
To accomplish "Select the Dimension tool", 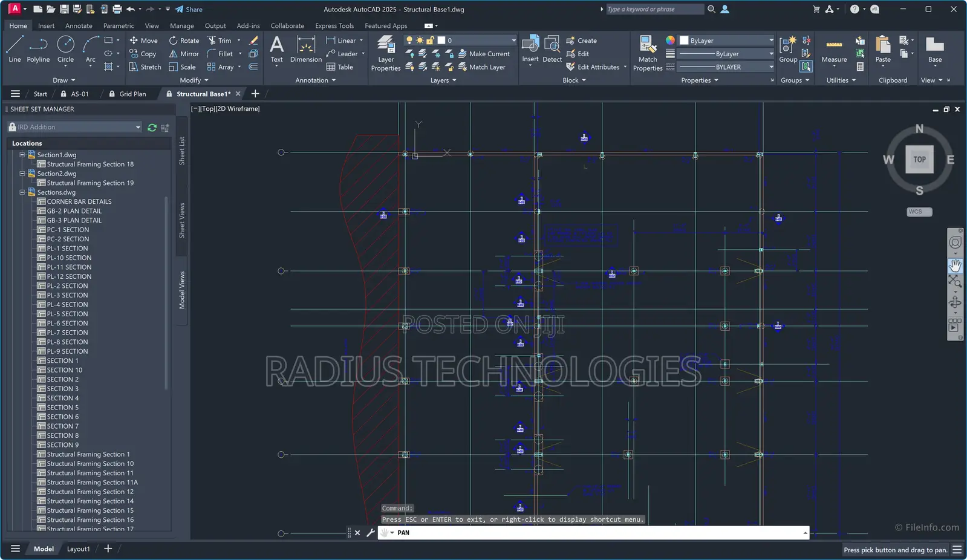I will [306, 48].
